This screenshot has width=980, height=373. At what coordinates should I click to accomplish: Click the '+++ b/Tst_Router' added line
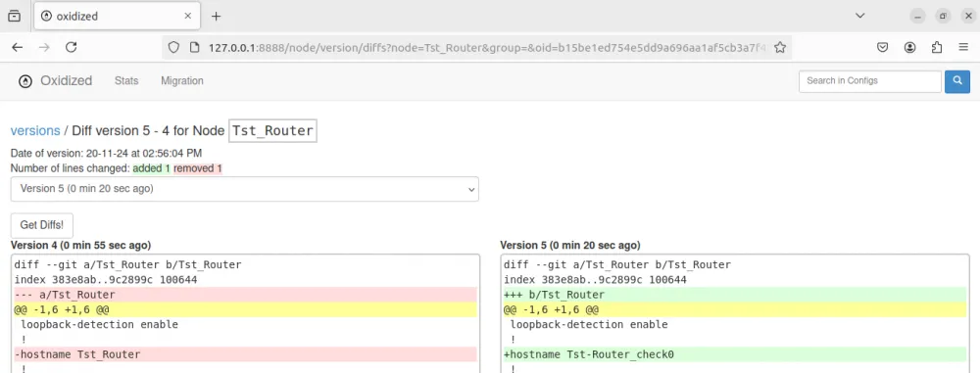[x=734, y=295]
